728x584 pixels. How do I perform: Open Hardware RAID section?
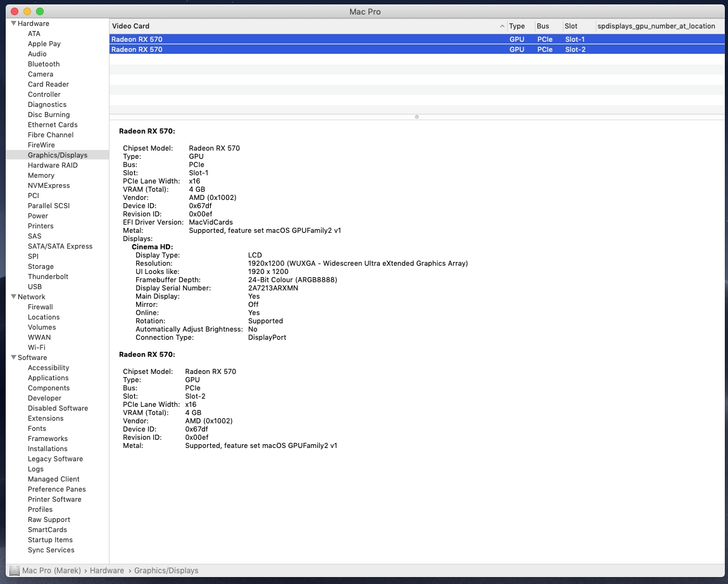(53, 165)
